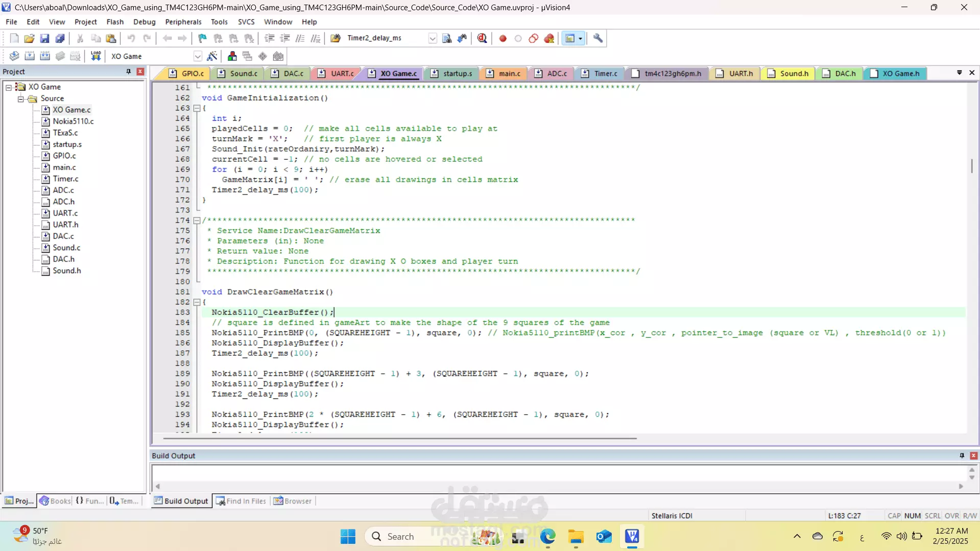The image size is (980, 551).
Task: Collapse function fold at line 182
Action: coord(197,302)
